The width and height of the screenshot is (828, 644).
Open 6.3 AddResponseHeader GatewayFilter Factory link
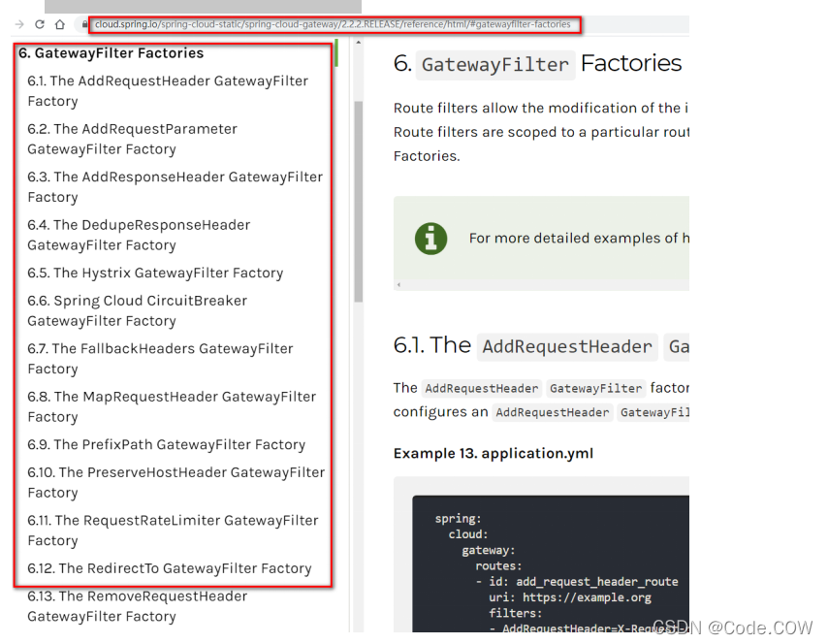(x=175, y=187)
